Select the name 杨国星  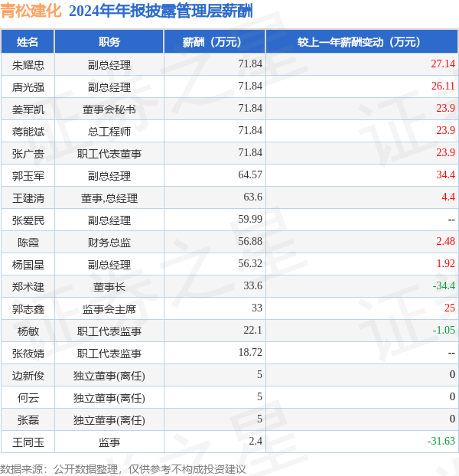tap(28, 265)
